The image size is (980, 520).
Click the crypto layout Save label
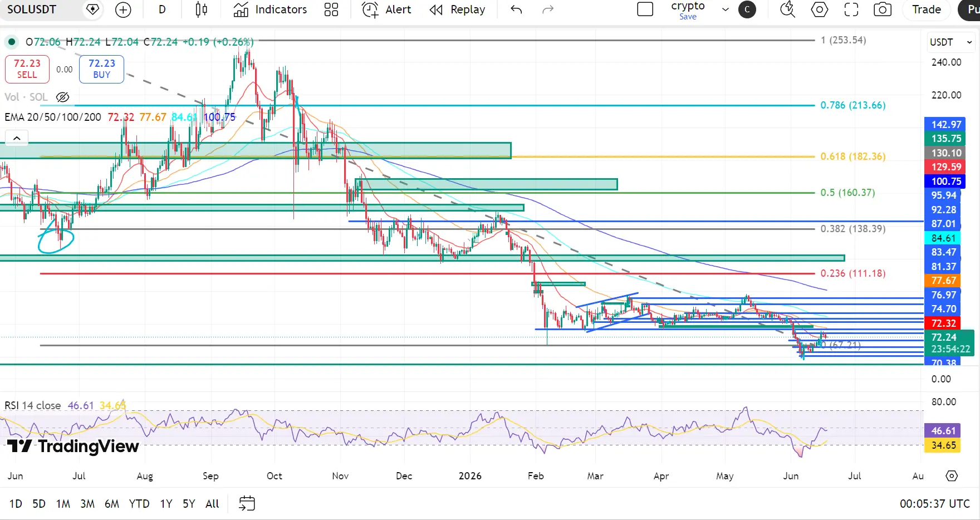click(688, 17)
